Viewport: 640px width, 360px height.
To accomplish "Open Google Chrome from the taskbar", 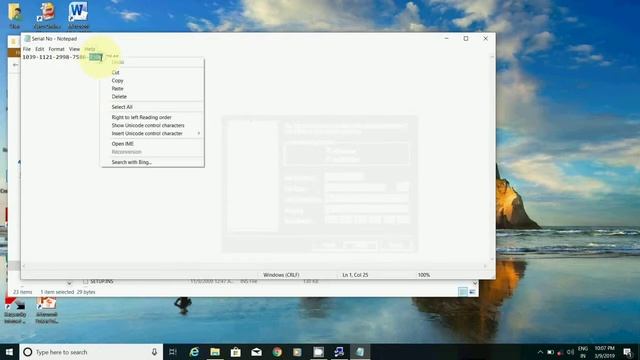I will (x=277, y=352).
